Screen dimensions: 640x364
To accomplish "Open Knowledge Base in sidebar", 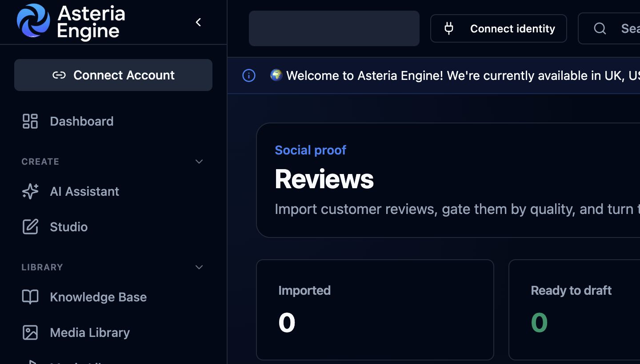I will coord(113,297).
